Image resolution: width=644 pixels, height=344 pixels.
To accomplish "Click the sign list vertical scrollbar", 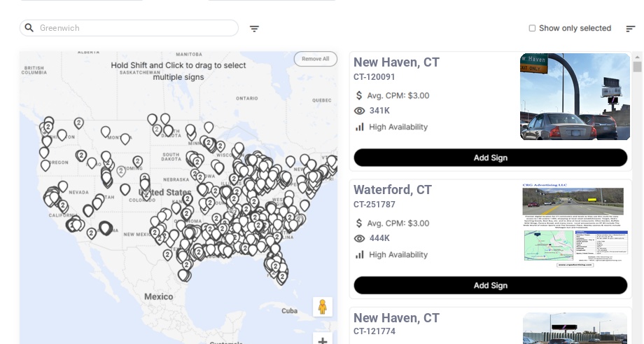I will click(637, 67).
